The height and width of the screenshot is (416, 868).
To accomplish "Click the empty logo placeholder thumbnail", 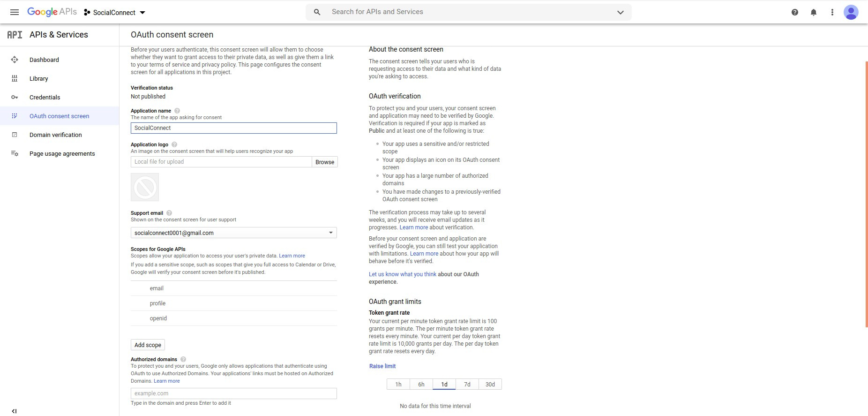I will pyautogui.click(x=145, y=187).
